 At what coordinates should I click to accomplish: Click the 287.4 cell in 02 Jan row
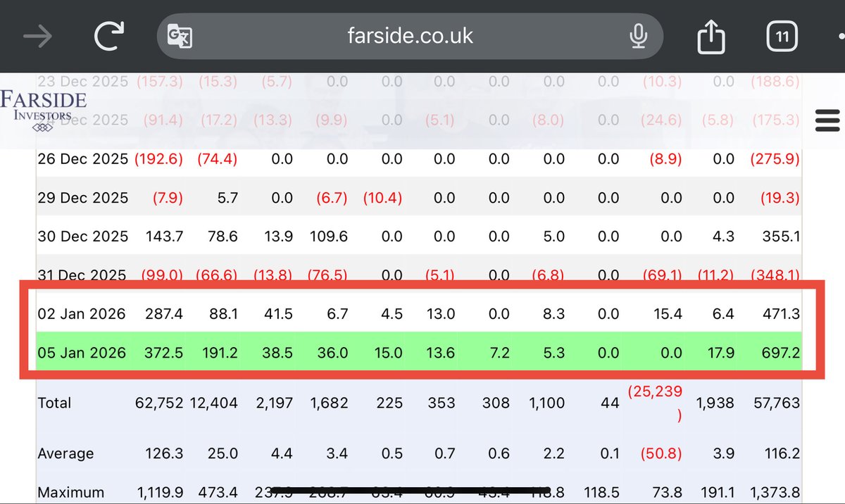164,313
